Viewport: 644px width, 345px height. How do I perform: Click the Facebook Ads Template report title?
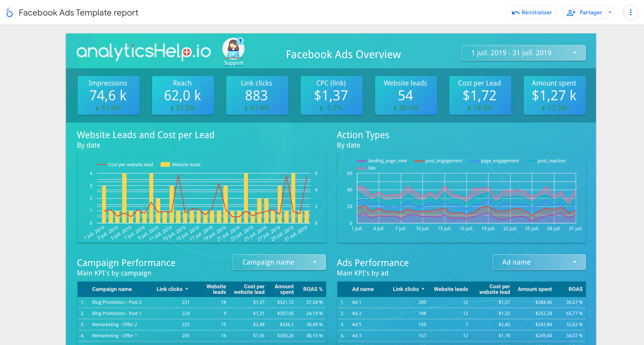click(x=78, y=13)
